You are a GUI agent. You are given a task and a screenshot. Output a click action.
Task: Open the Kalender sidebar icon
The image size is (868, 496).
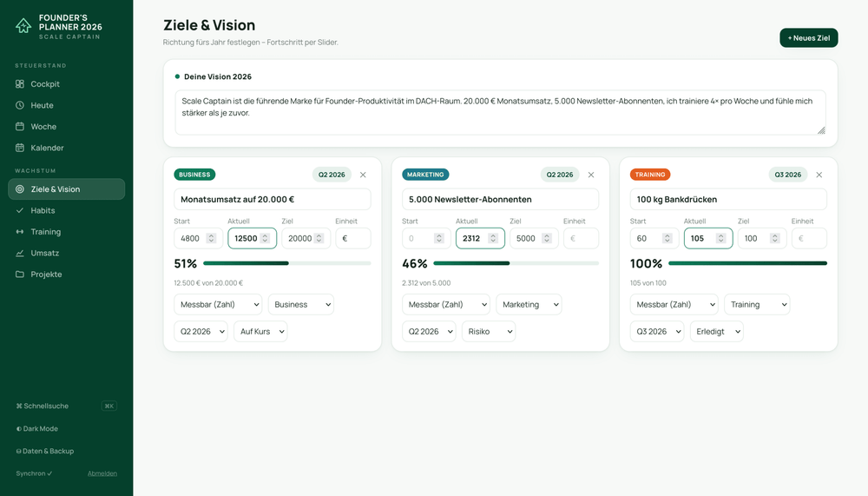tap(20, 148)
